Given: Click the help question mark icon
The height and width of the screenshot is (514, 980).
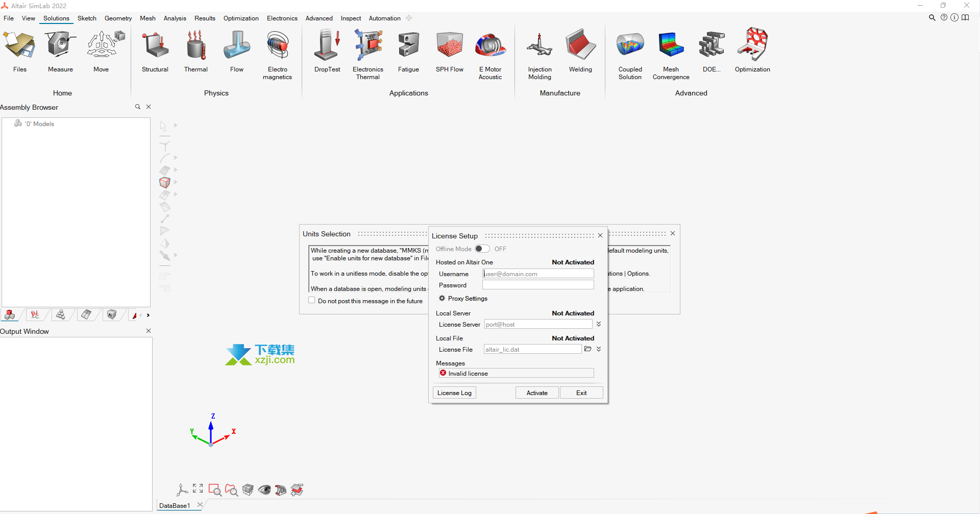Looking at the screenshot, I should [x=944, y=17].
